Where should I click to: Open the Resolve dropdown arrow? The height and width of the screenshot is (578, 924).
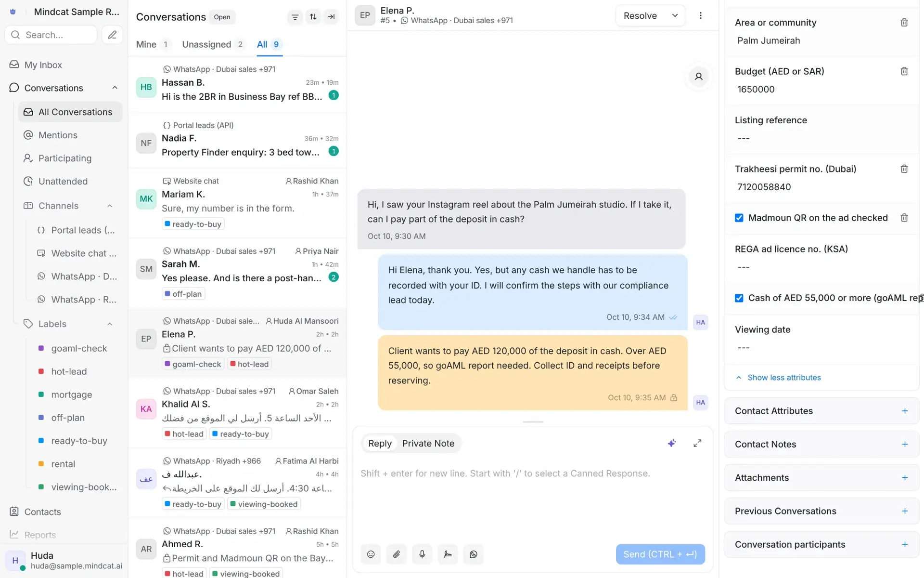pos(675,15)
